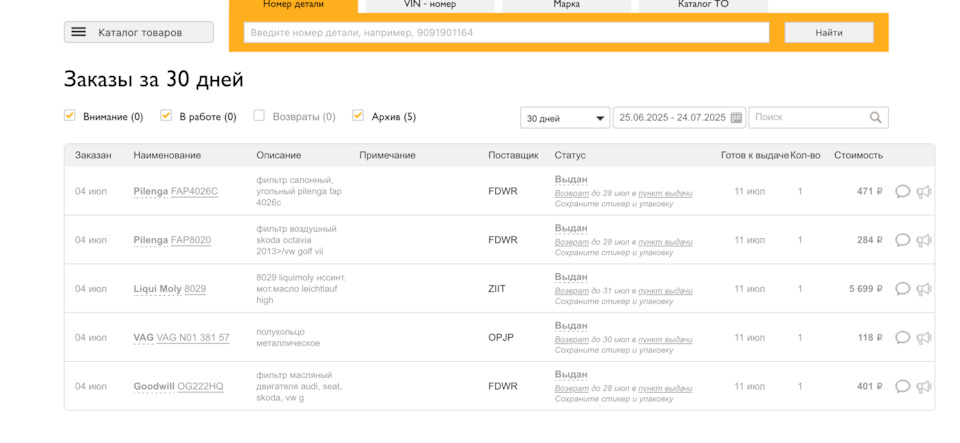Click the megaphone icon for Pilenga FAP8020 order
Viewport: 960px width, 443px height.
[x=923, y=240]
